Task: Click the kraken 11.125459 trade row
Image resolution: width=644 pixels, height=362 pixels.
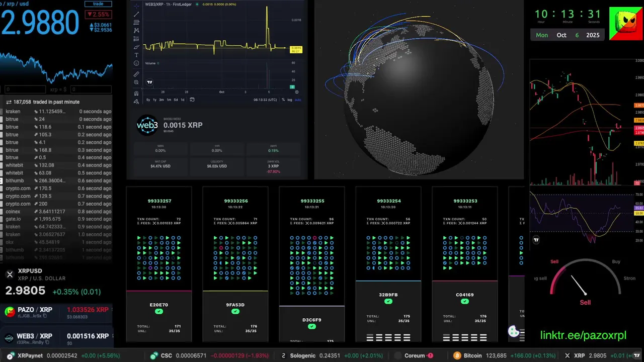Action: click(56, 112)
